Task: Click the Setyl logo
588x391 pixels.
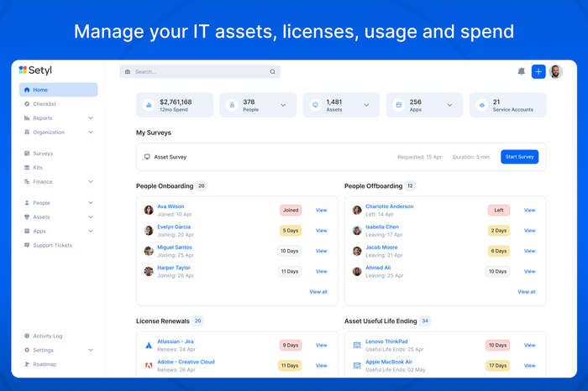Action: click(35, 70)
